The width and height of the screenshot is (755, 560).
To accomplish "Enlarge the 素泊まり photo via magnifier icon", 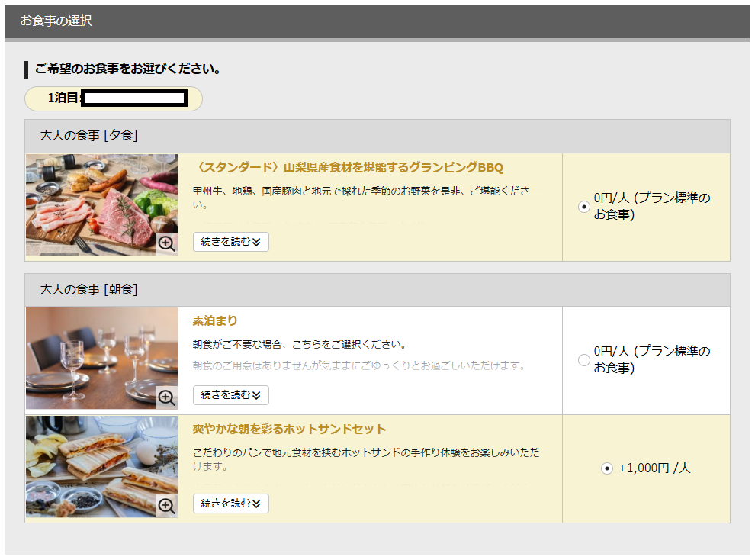I will coord(166,397).
